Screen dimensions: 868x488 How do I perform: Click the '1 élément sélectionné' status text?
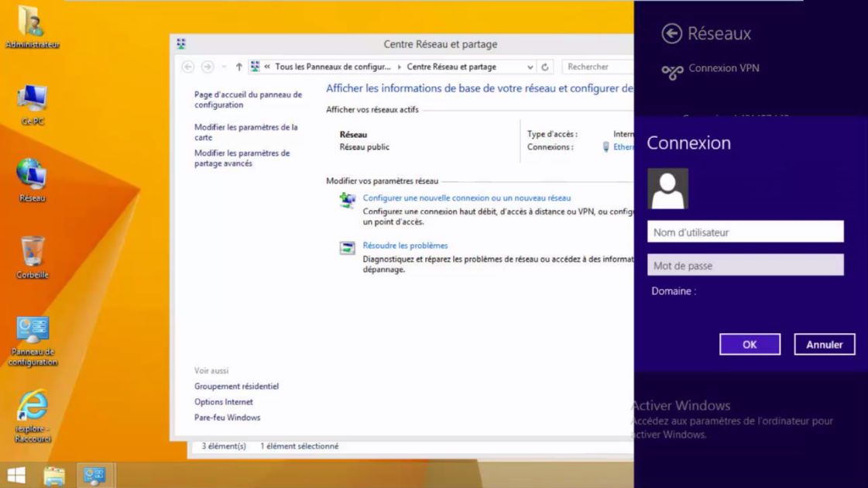(x=299, y=446)
